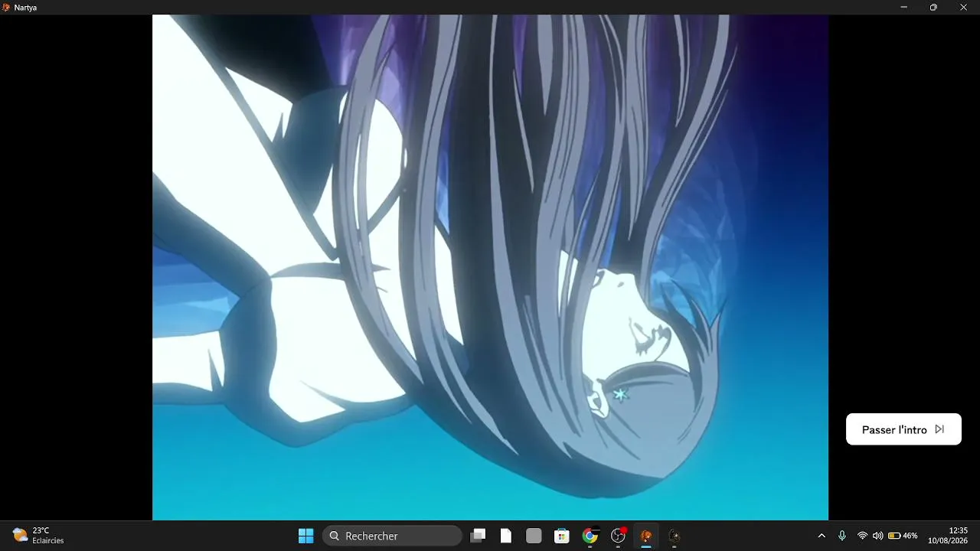Show hidden system tray icons
Screen dimensions: 980x551
[x=822, y=536]
